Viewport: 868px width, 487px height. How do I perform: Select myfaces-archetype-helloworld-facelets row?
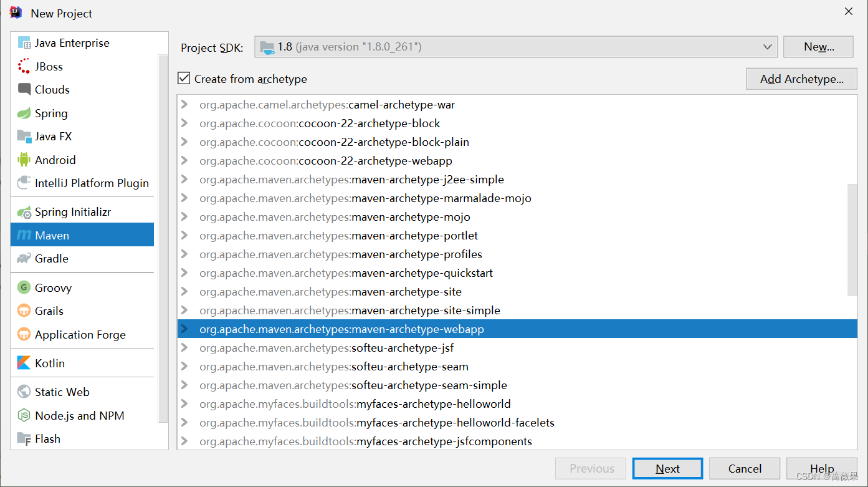[x=517, y=423]
